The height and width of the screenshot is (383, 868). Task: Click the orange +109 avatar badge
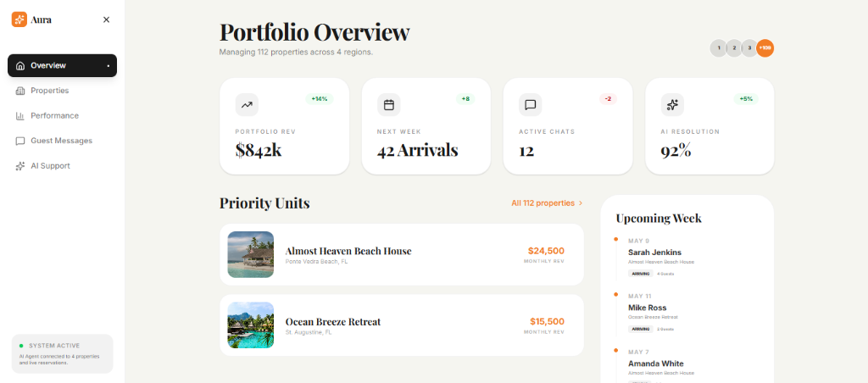[765, 48]
